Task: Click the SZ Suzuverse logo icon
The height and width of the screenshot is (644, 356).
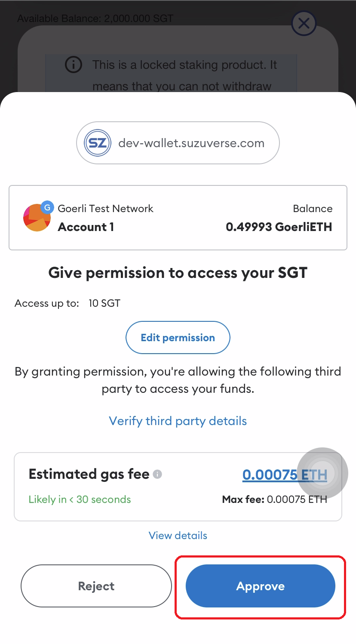Action: click(x=98, y=143)
